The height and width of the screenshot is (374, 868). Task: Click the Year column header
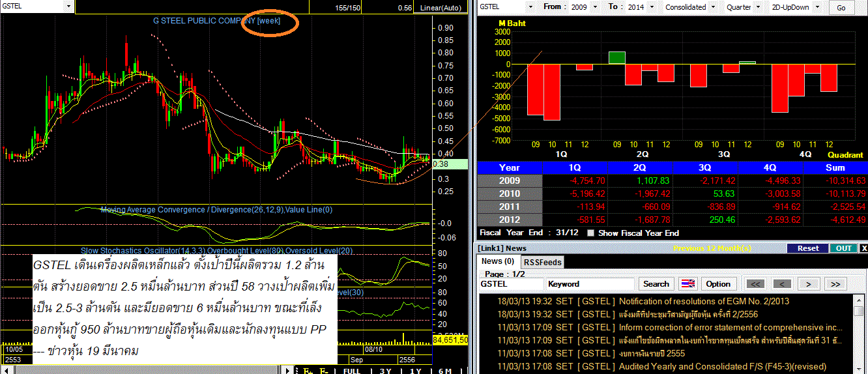tap(510, 167)
